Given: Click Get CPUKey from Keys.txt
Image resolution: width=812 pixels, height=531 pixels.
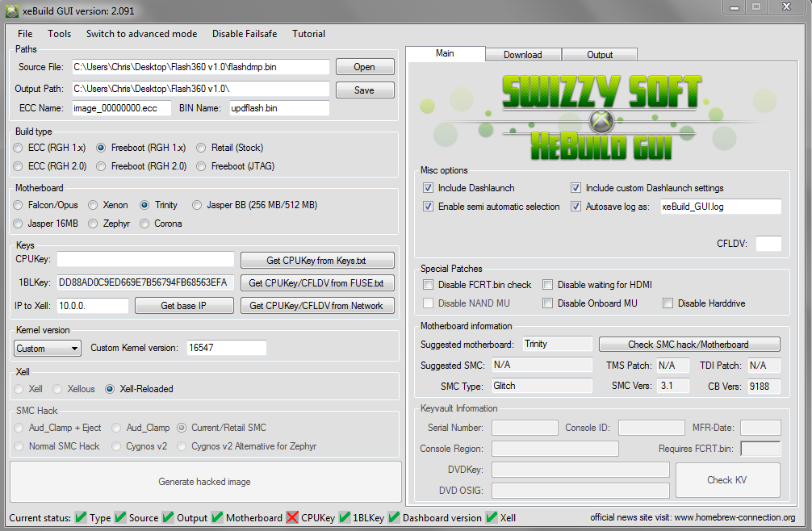Looking at the screenshot, I should 317,261.
